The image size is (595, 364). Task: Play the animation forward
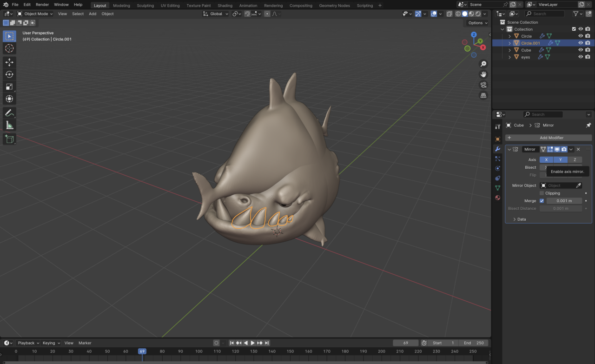coord(253,343)
